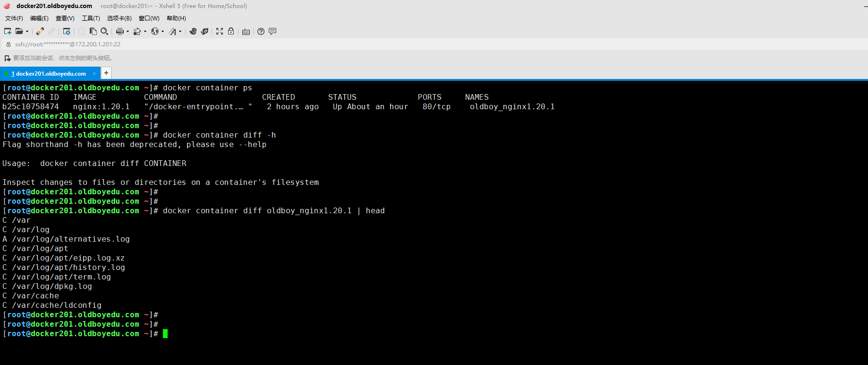This screenshot has height=365, width=868.
Task: Expand the Open folder dropdown arrow
Action: [x=27, y=32]
